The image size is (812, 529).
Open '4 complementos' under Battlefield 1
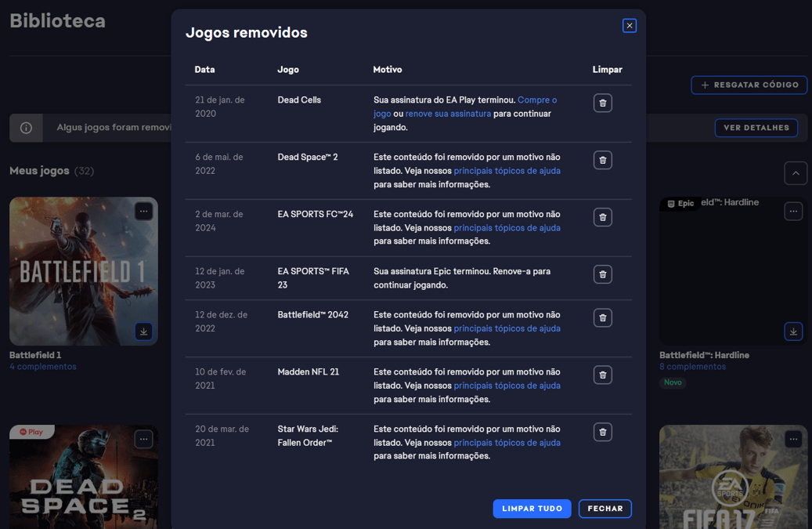click(x=43, y=366)
